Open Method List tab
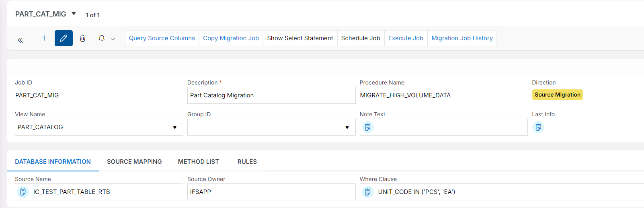The height and width of the screenshot is (208, 644). point(199,162)
